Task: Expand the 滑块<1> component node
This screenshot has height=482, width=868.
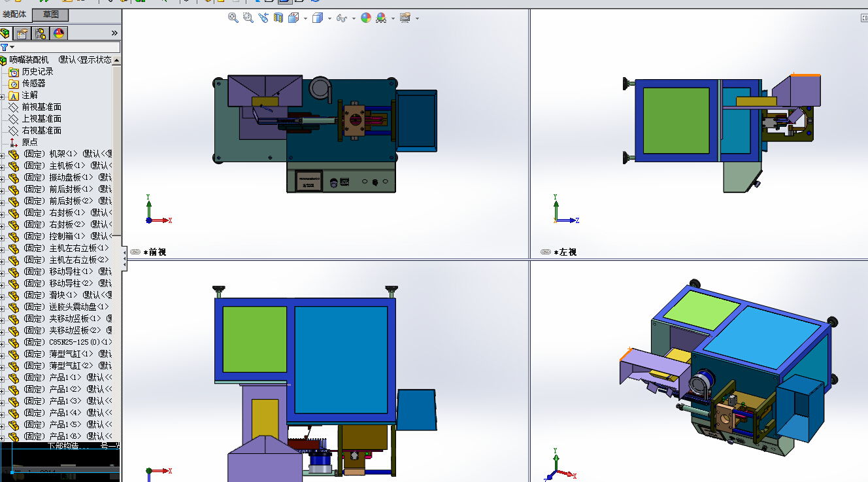Action: (2, 296)
